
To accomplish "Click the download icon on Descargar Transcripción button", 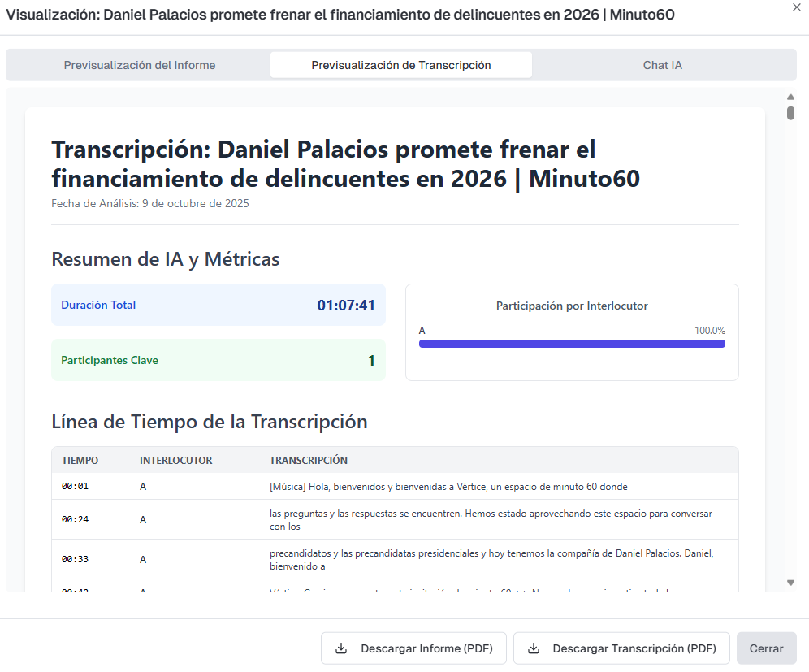I will coord(534,648).
